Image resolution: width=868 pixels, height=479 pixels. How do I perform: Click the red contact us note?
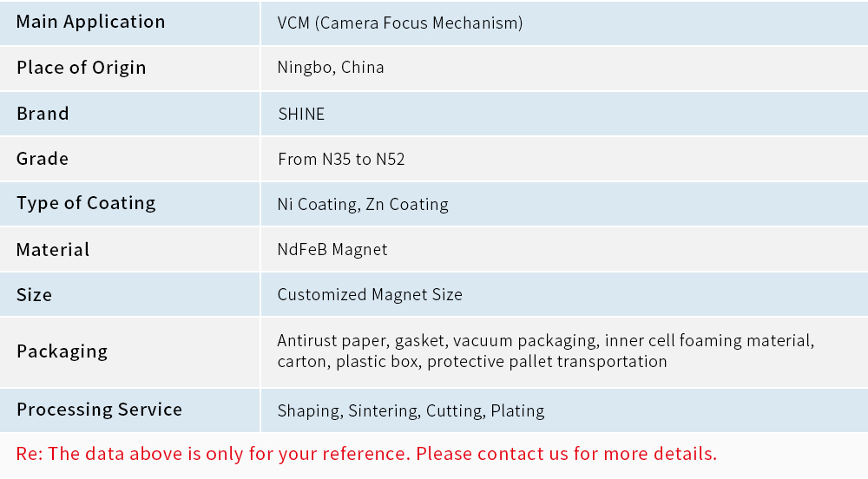366,454
